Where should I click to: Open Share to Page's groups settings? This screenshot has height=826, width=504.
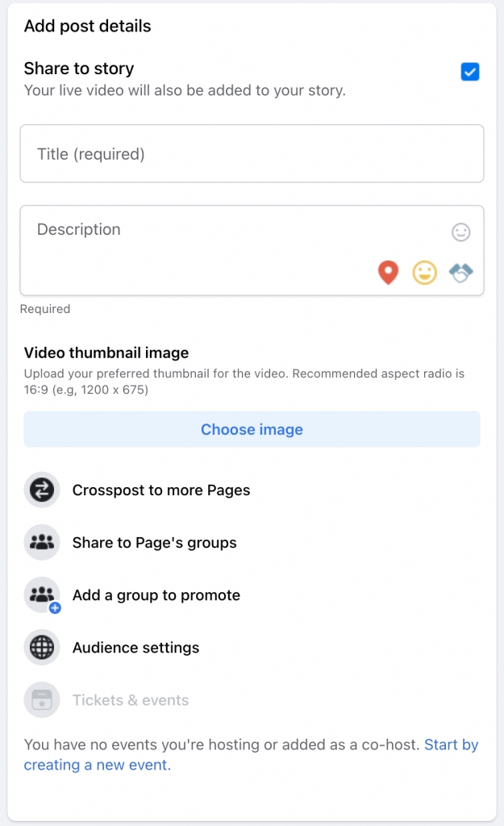155,542
